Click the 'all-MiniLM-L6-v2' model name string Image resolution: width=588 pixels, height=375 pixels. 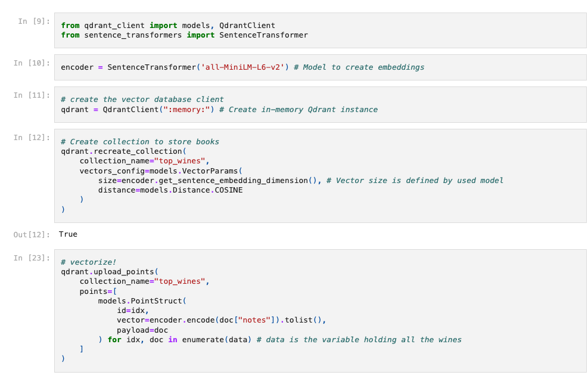[243, 67]
